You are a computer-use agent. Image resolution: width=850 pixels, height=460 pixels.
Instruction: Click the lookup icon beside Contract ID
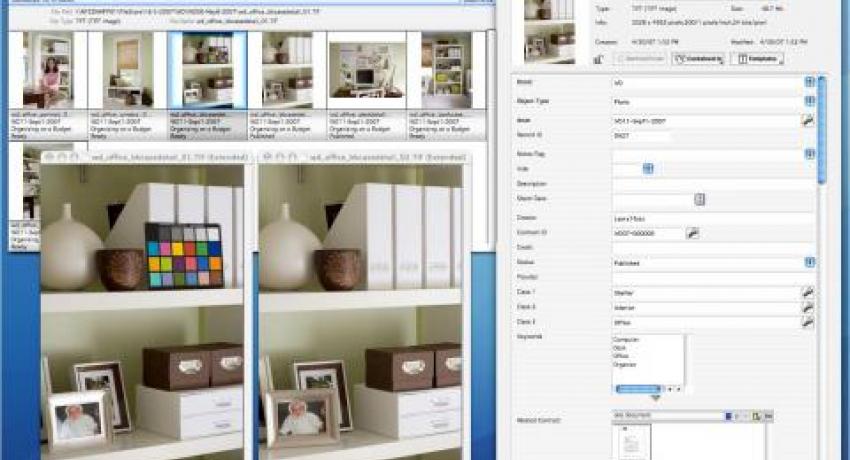692,234
